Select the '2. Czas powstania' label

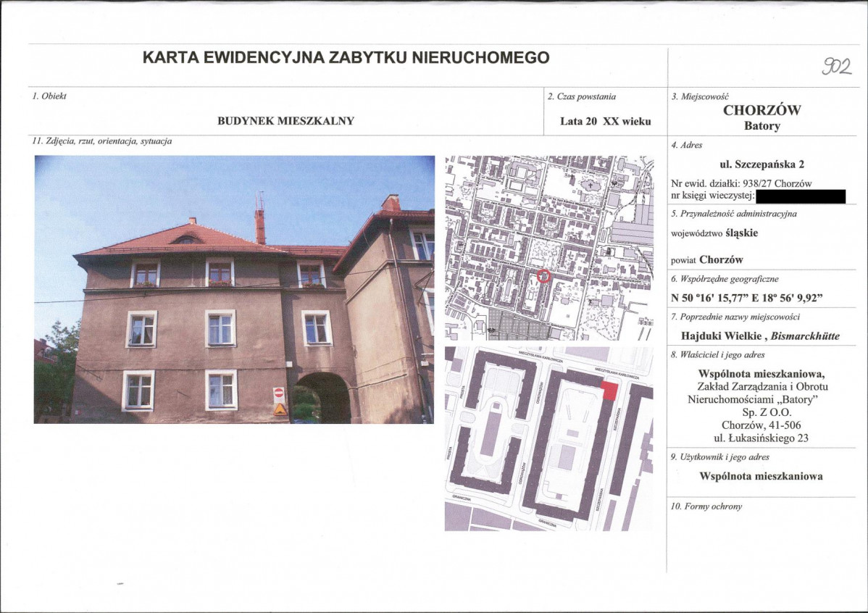pyautogui.click(x=582, y=96)
